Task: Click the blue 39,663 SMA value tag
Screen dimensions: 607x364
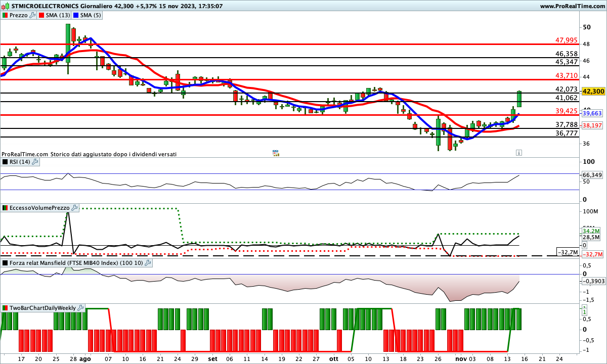Action: (x=593, y=114)
